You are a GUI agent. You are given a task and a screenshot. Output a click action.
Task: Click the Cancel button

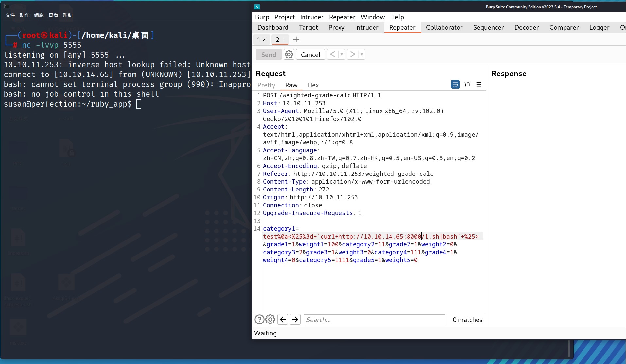(310, 55)
